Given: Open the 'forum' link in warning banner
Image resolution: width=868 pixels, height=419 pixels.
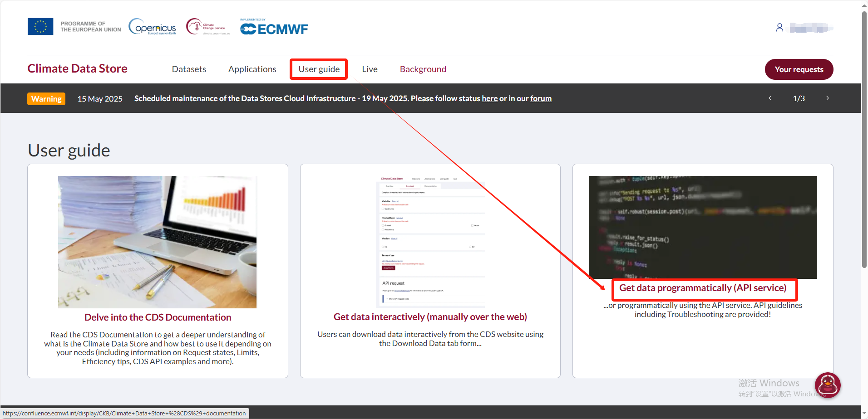Looking at the screenshot, I should [x=541, y=98].
